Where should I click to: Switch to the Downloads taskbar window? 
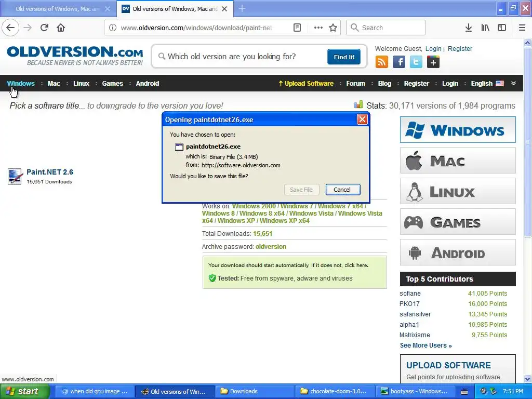(x=254, y=391)
